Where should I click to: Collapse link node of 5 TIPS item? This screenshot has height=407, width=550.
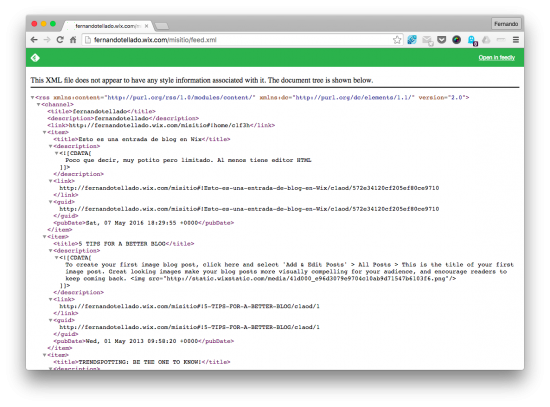tap(51, 299)
